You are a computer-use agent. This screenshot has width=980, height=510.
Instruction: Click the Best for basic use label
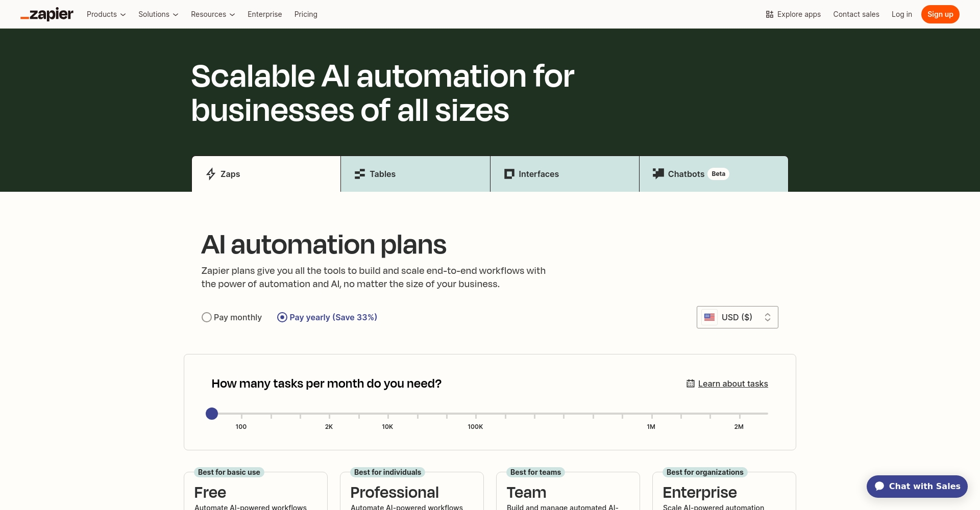pyautogui.click(x=229, y=472)
